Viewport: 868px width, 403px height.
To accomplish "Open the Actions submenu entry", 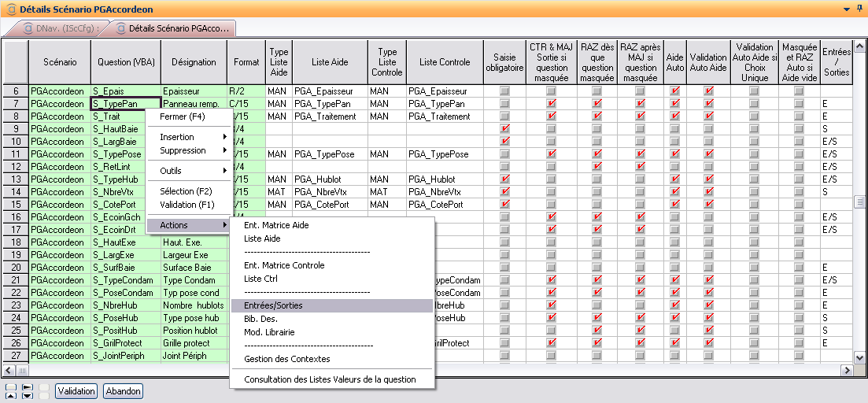I will point(188,225).
